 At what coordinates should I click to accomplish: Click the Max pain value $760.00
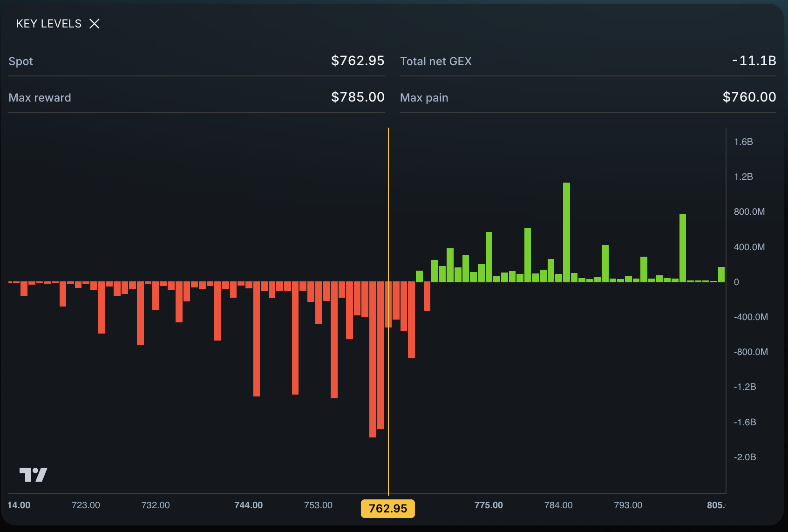pyautogui.click(x=749, y=97)
